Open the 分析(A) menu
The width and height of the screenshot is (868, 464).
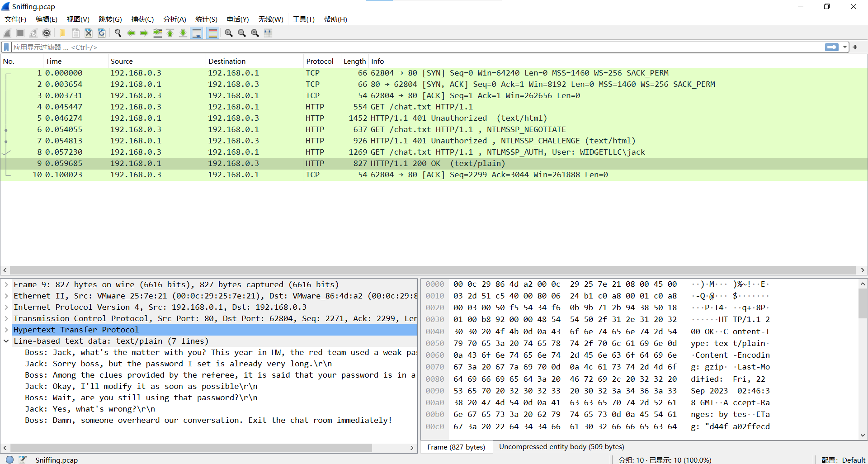[175, 19]
